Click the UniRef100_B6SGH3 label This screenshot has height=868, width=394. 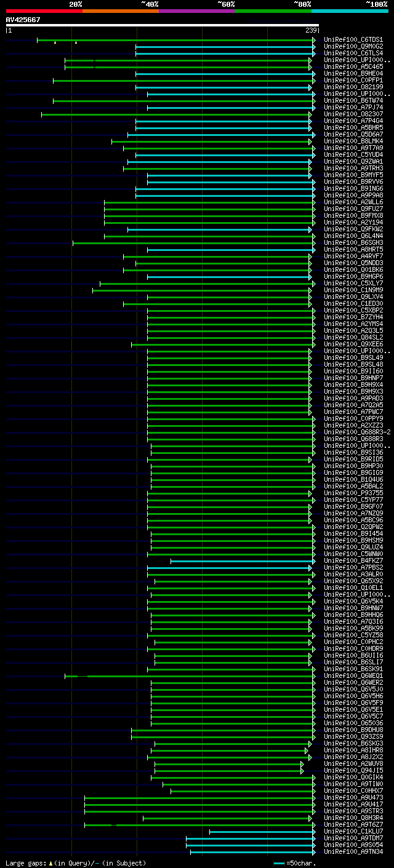(353, 242)
